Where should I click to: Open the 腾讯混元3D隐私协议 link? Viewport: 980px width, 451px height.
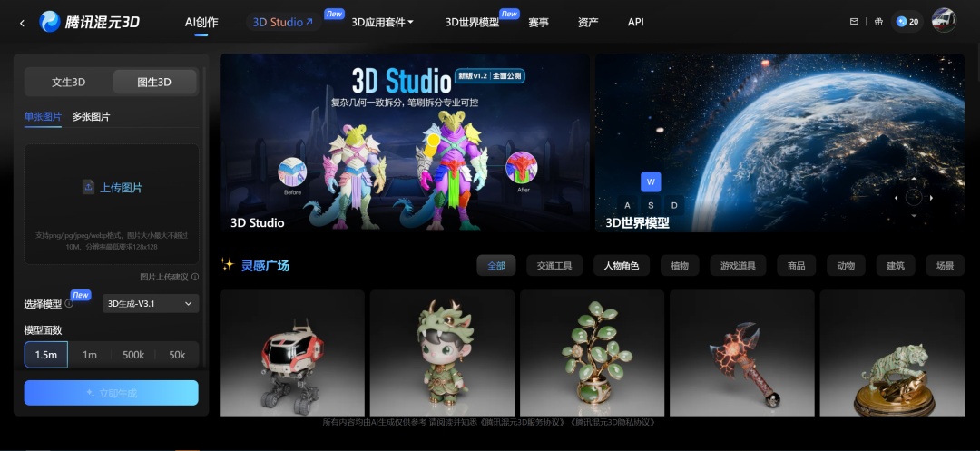pyautogui.click(x=612, y=422)
